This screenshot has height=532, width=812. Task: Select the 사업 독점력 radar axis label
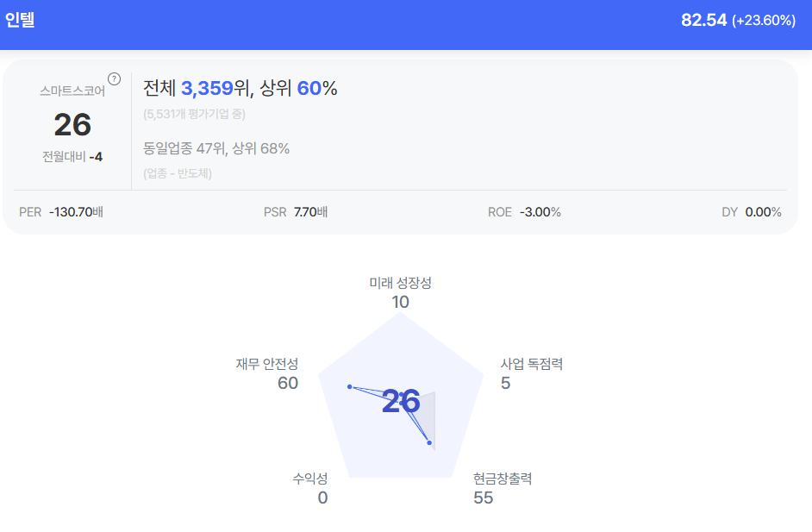532,364
